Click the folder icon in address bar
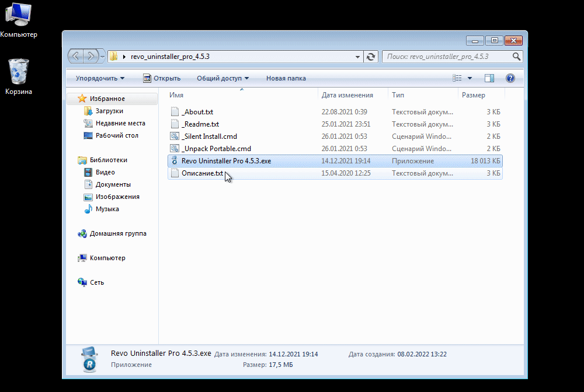This screenshot has height=392, width=584. click(x=114, y=57)
